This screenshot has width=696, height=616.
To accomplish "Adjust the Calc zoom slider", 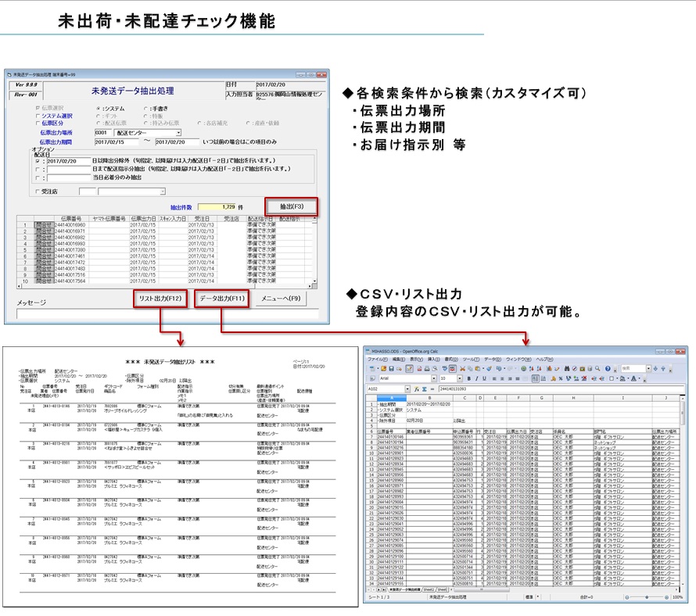I will (647, 597).
